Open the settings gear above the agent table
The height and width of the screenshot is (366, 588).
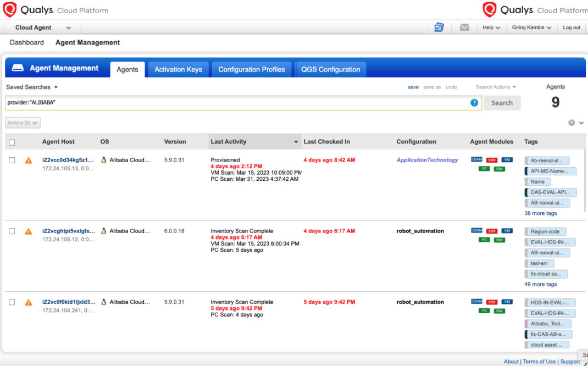tap(571, 123)
